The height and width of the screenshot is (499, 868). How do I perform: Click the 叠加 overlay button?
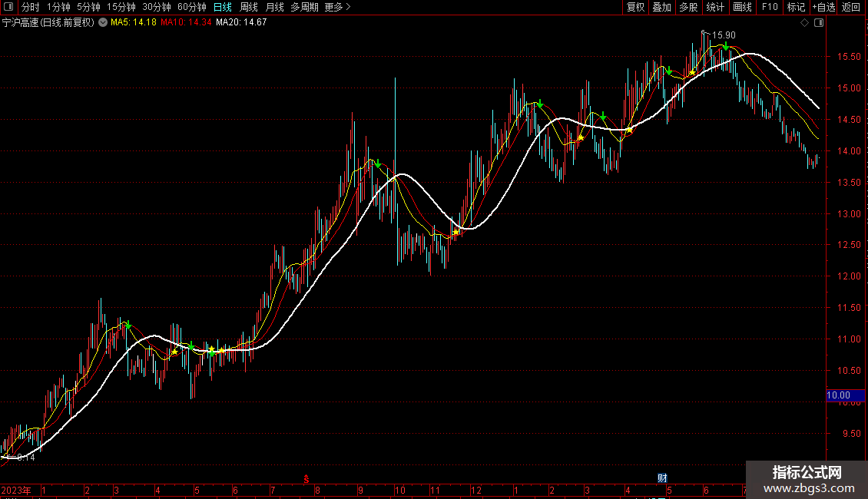pyautogui.click(x=662, y=7)
